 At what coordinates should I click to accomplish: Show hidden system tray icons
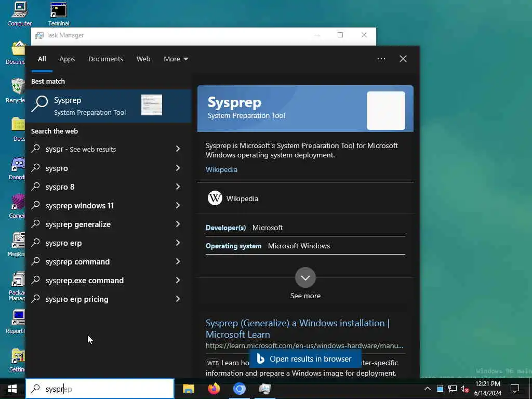tap(428, 389)
